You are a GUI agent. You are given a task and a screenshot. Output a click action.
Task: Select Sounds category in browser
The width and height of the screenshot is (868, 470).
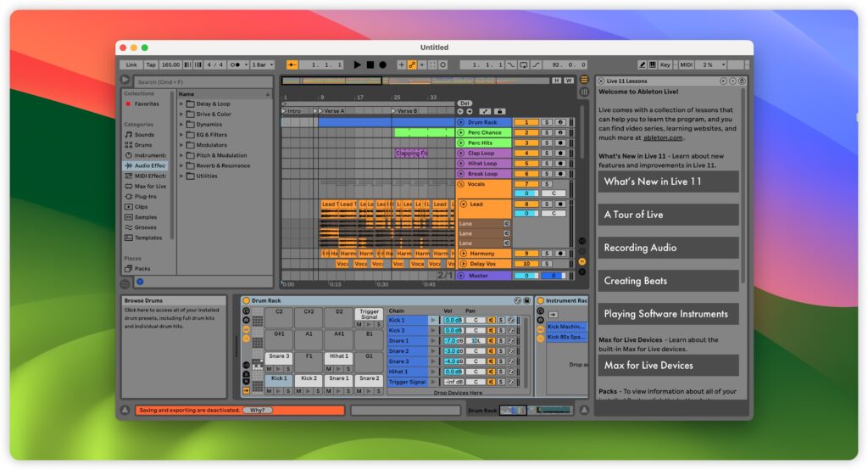144,135
